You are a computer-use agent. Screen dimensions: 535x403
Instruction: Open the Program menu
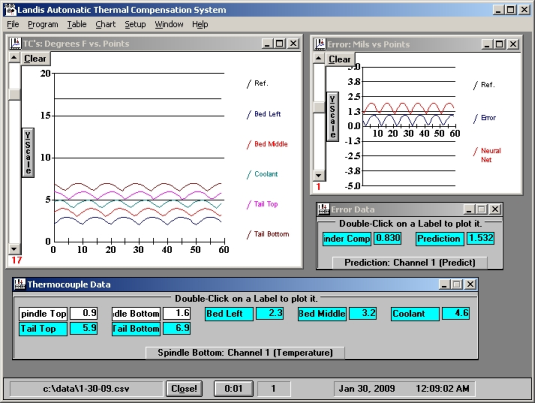pos(43,24)
